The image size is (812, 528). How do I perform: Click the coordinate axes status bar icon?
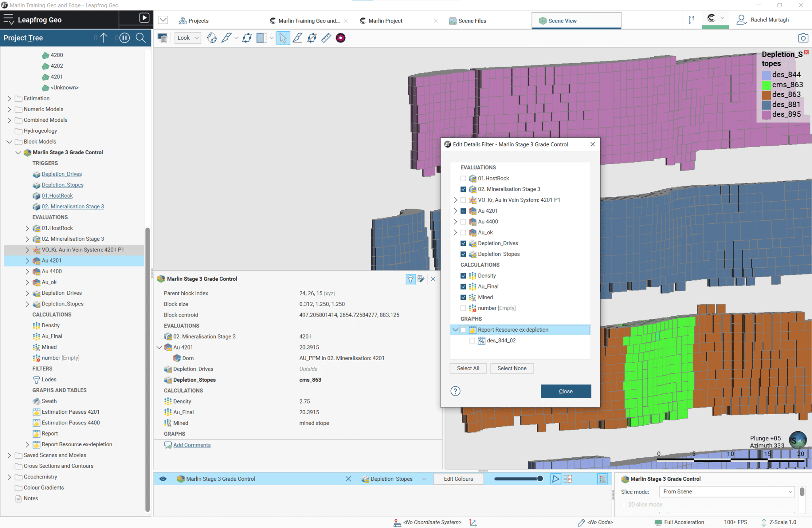pyautogui.click(x=473, y=522)
